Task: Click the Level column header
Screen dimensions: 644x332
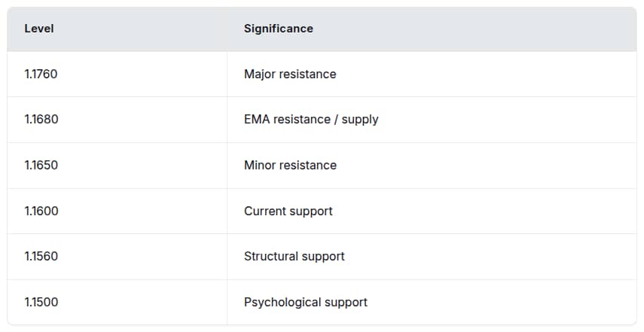Action: (39, 29)
